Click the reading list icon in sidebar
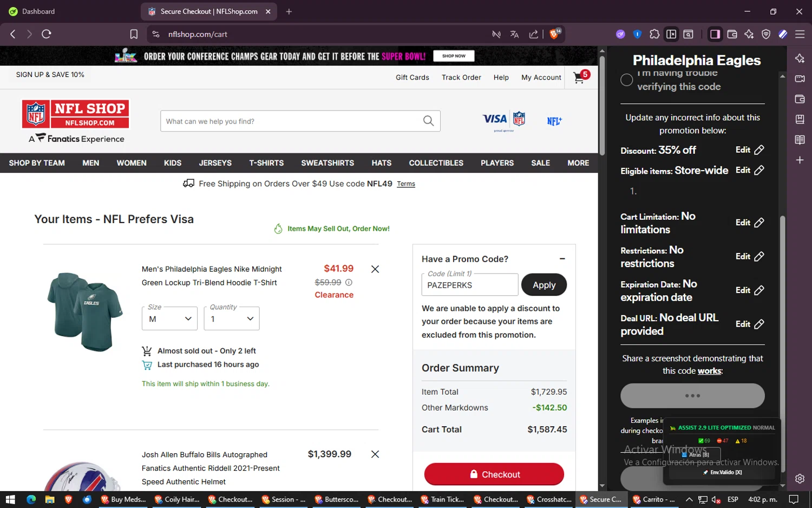This screenshot has height=508, width=812. pos(800,140)
